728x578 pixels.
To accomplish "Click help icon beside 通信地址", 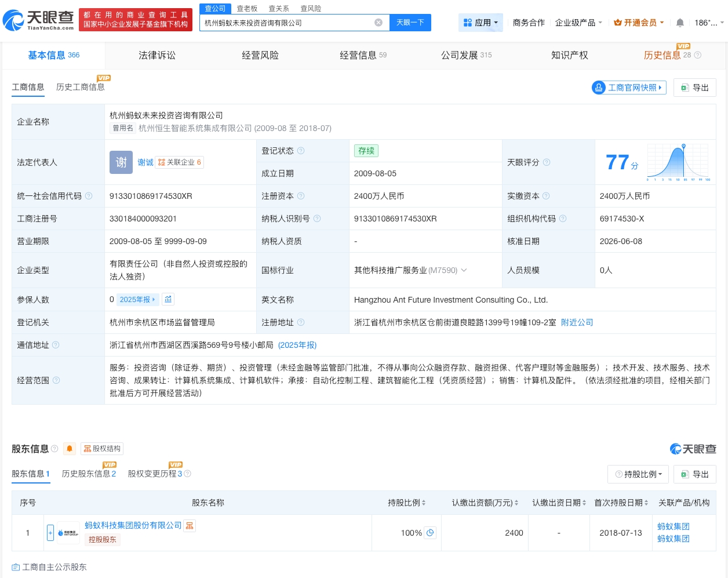I will pos(56,345).
